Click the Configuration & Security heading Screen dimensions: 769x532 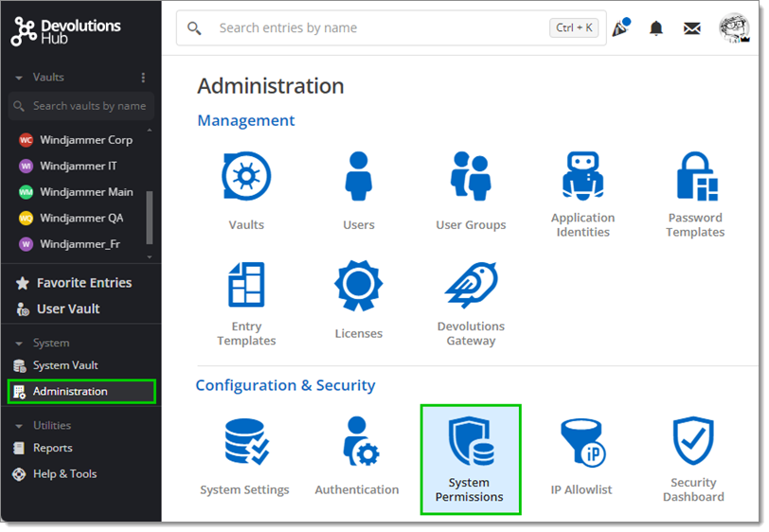point(285,385)
